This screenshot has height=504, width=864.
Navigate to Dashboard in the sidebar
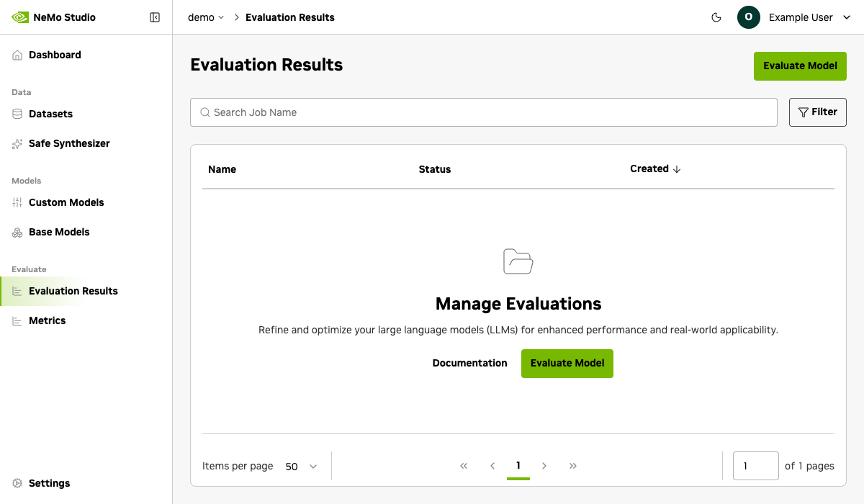[55, 55]
